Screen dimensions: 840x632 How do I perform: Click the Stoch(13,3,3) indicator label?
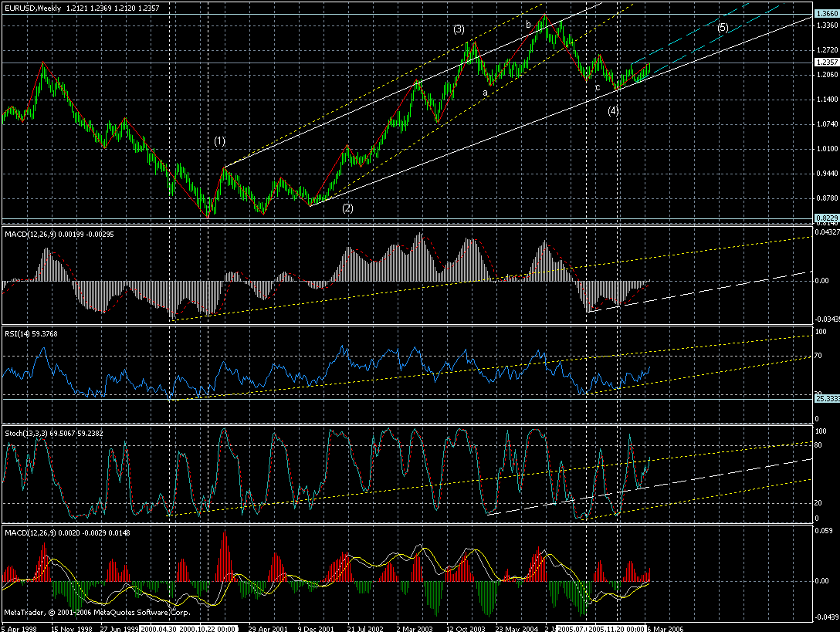click(x=55, y=434)
